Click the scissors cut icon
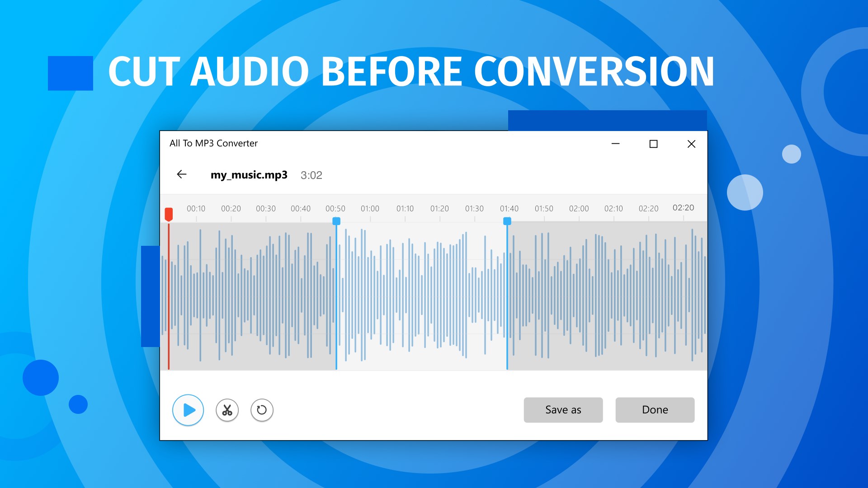 pyautogui.click(x=227, y=410)
